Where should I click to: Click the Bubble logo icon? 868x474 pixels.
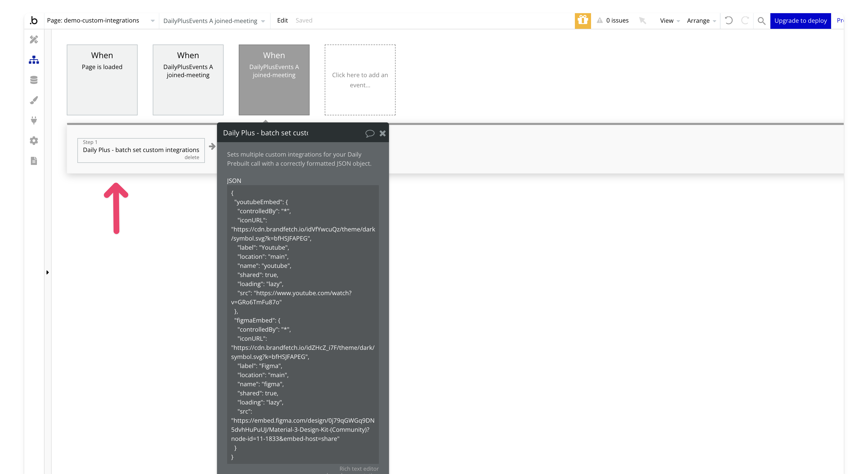(x=34, y=20)
